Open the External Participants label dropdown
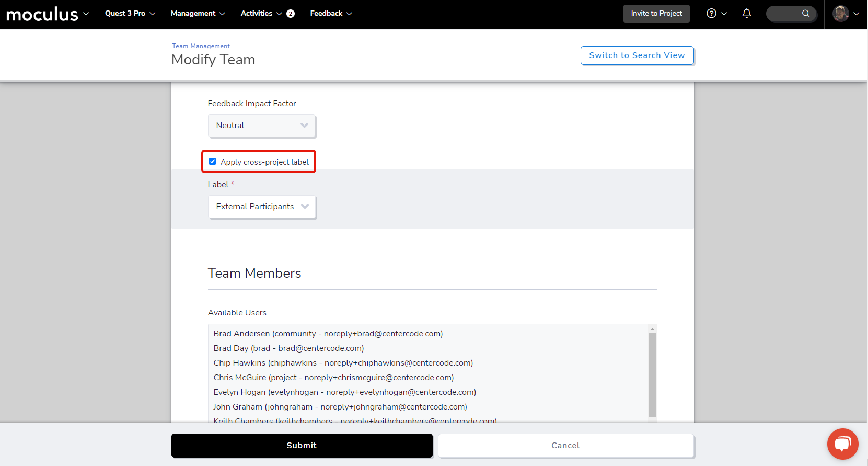 point(262,207)
